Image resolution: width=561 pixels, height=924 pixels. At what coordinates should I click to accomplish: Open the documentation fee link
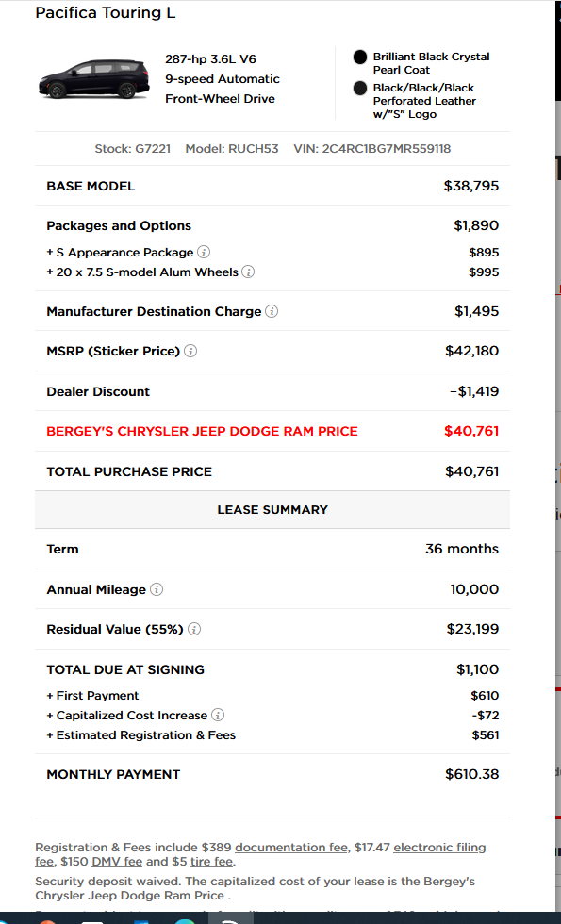291,848
